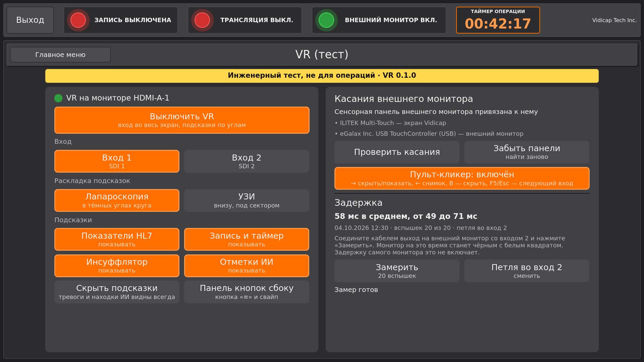Click the red broadcast status indicator

202,20
